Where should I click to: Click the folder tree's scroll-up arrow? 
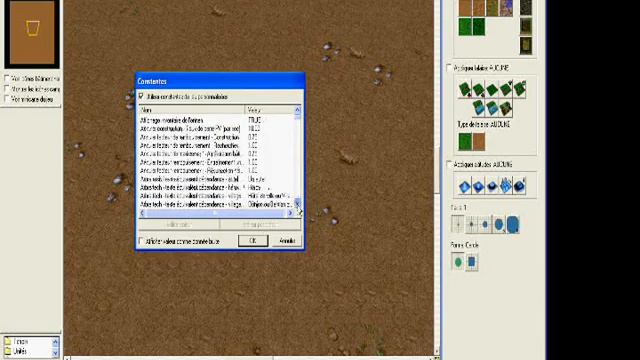pyautogui.click(x=55, y=341)
